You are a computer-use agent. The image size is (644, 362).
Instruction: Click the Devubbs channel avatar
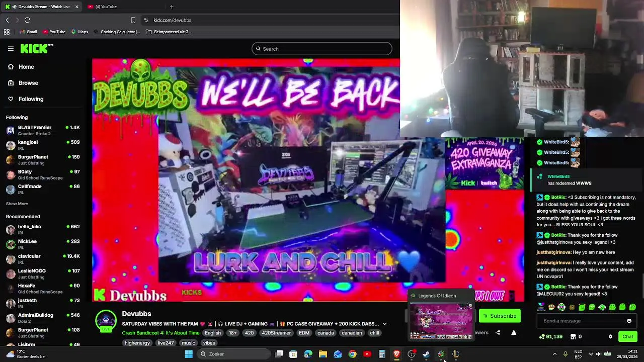(x=106, y=321)
